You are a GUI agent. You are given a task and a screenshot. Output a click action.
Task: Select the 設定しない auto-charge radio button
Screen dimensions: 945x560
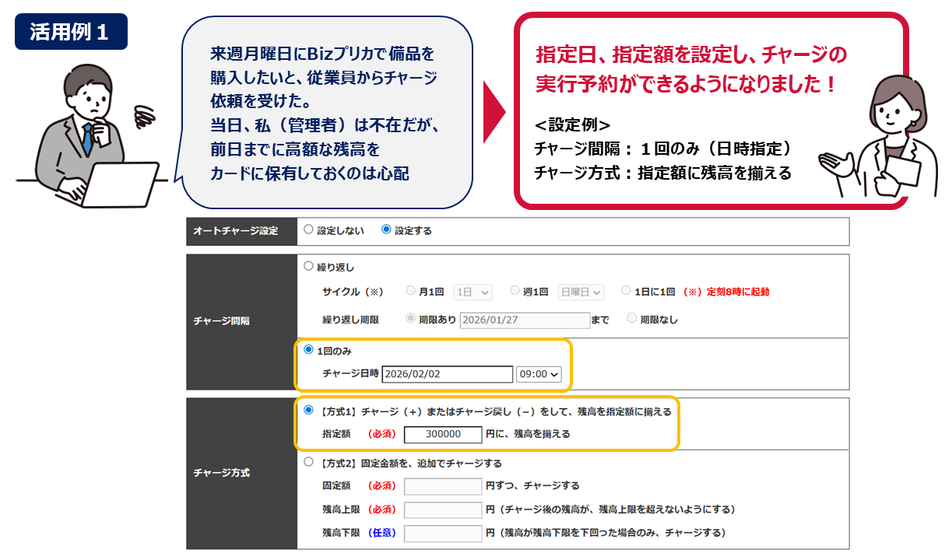point(309,230)
